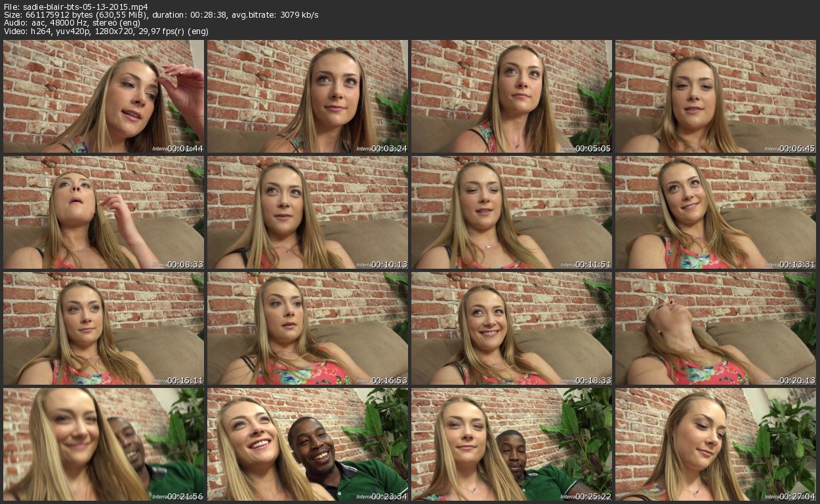Screen dimensions: 820x504
Task: Click the frame marked 00:16:53
Action: click(x=308, y=328)
